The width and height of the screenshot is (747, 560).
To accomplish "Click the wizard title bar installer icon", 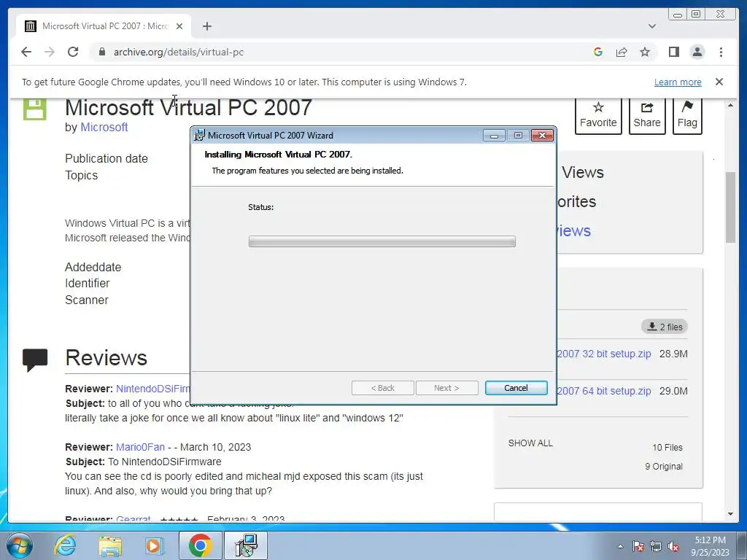I will [x=199, y=135].
